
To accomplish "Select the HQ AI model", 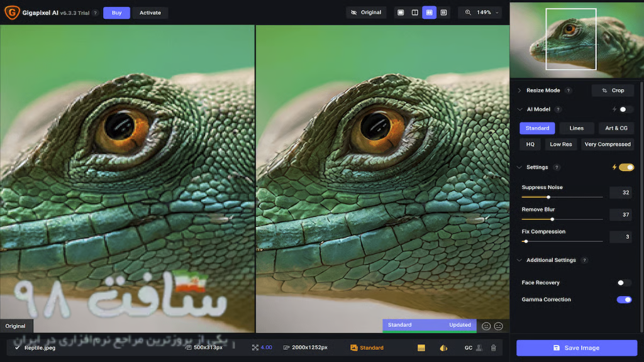I will pos(530,144).
